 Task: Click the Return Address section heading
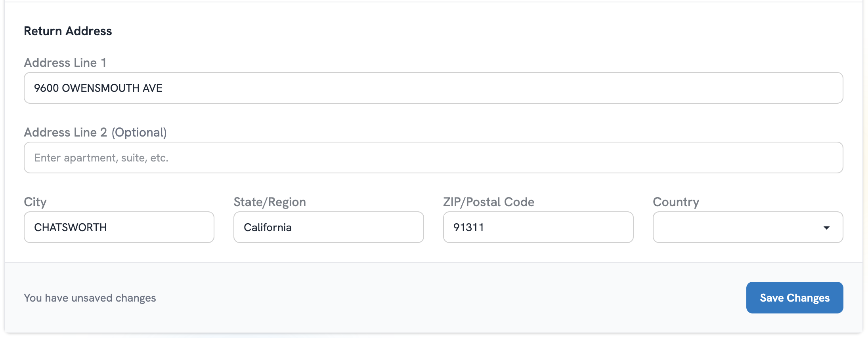[68, 31]
